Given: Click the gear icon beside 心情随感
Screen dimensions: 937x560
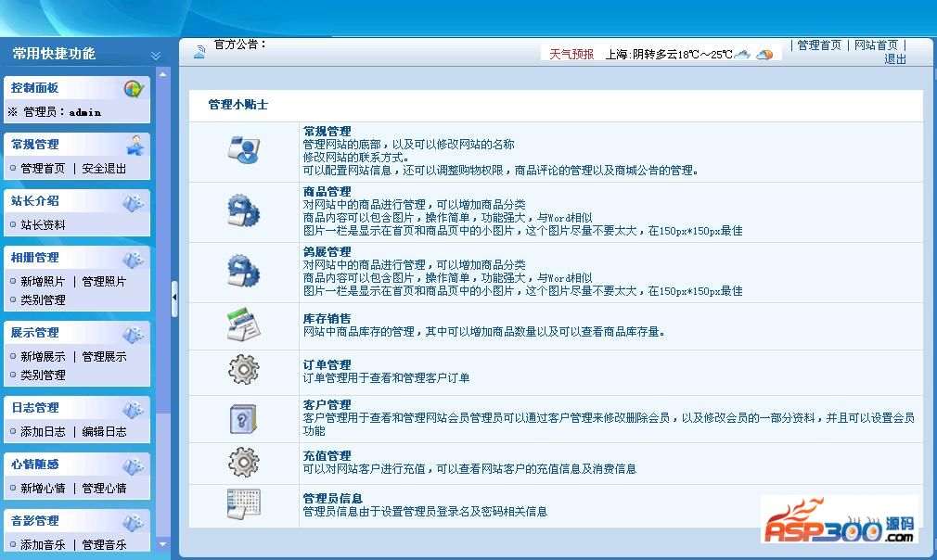Looking at the screenshot, I should [x=133, y=466].
